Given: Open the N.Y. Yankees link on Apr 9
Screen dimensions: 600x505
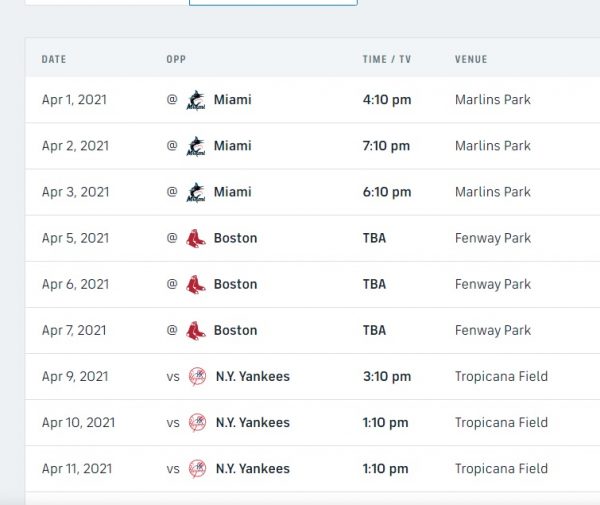Looking at the screenshot, I should (252, 377).
